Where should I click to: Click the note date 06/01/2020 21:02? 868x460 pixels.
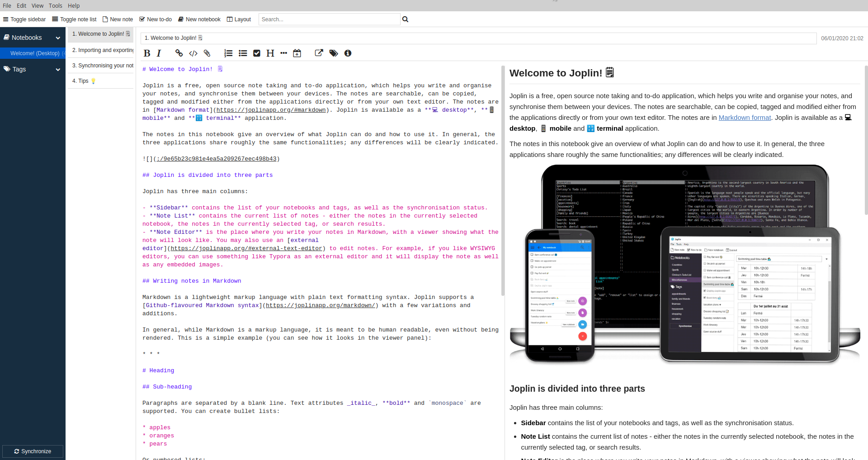coord(842,38)
